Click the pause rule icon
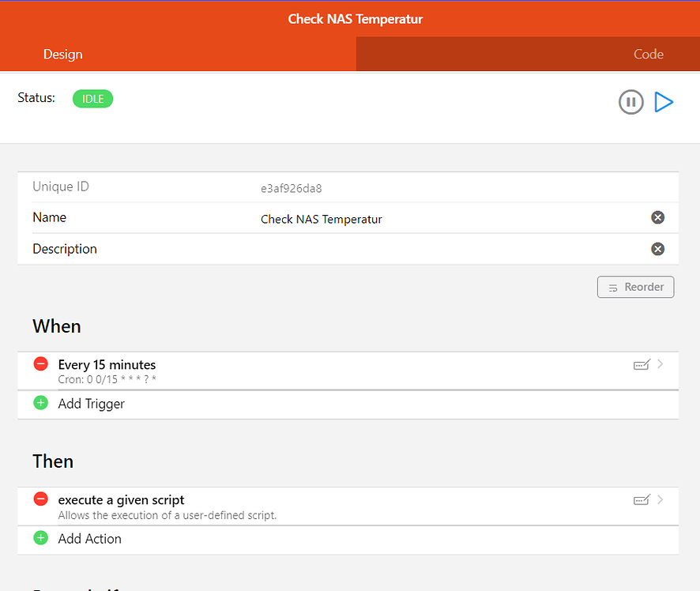The image size is (700, 591). coord(630,102)
